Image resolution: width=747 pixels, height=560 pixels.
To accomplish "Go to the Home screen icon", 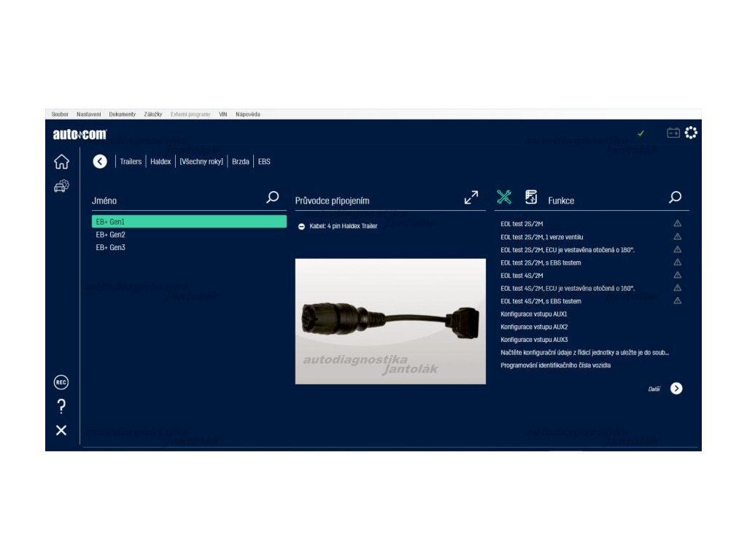I will pos(61,161).
